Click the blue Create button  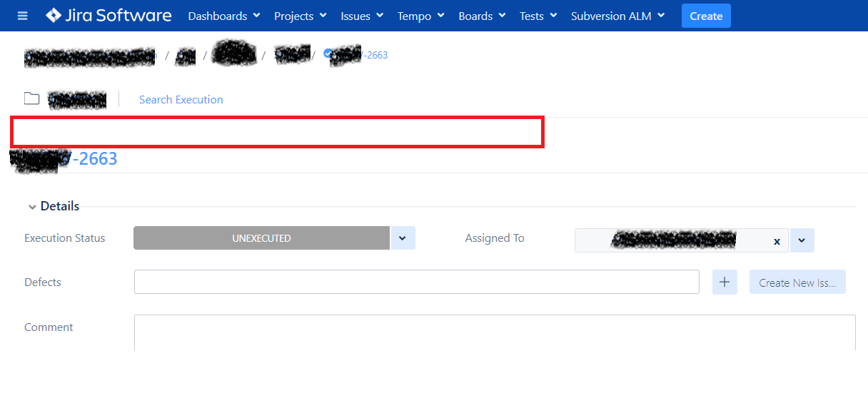(706, 16)
